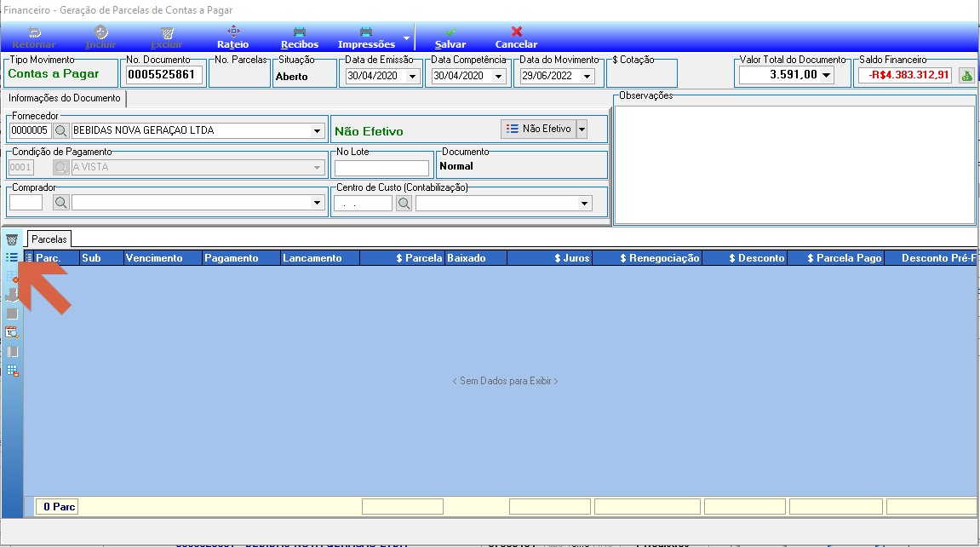980x547 pixels.
Task: Click the Comprador search magnifier icon
Action: (60, 203)
